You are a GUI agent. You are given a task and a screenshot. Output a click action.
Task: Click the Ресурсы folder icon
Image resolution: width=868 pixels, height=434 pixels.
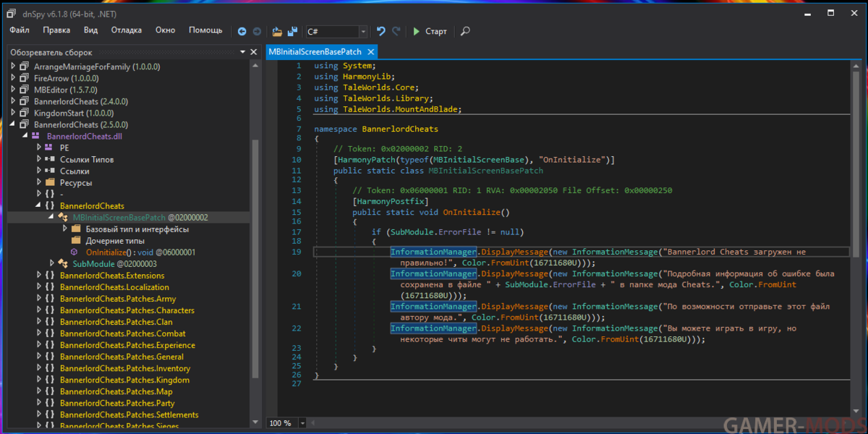tap(50, 182)
